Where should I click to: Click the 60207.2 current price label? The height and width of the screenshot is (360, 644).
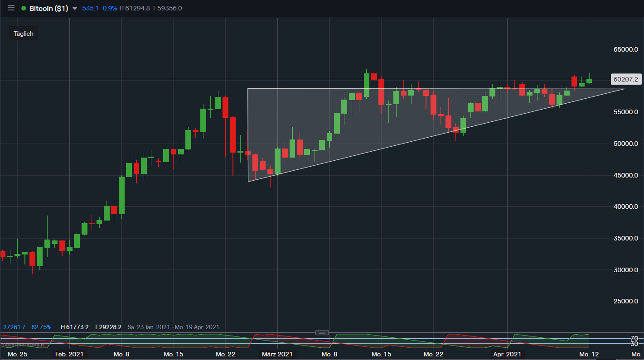tap(625, 79)
